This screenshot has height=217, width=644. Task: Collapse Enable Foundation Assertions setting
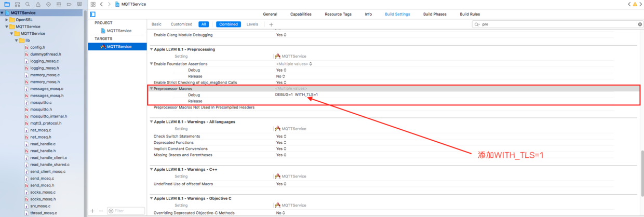151,64
